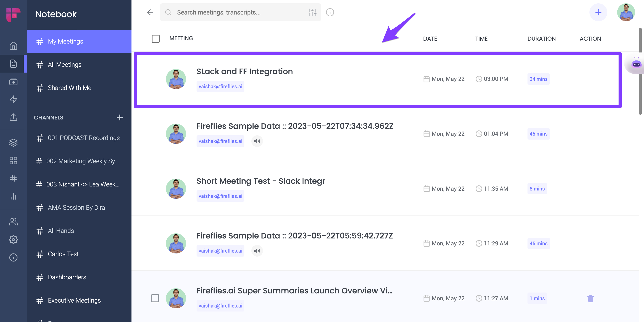Add a new channel with plus icon
Viewport: 644px width, 322px height.
120,117
